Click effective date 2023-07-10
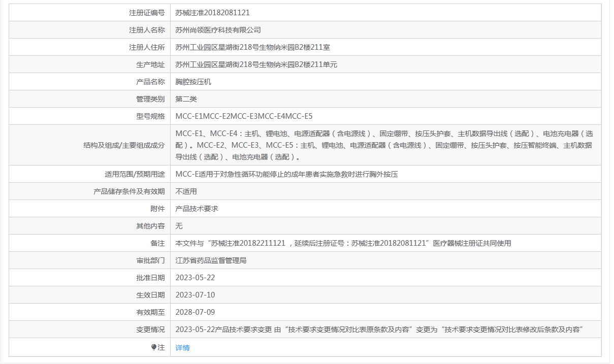Image resolution: width=614 pixels, height=364 pixels. (195, 295)
